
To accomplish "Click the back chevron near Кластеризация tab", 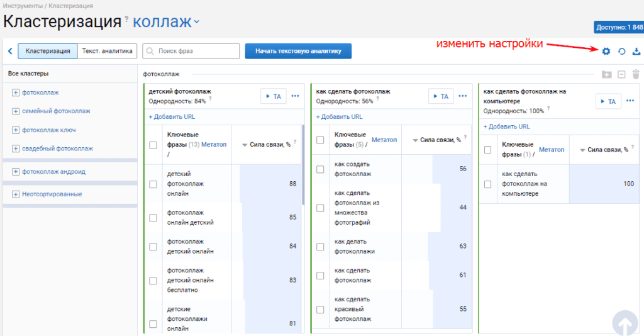I will [x=10, y=52].
